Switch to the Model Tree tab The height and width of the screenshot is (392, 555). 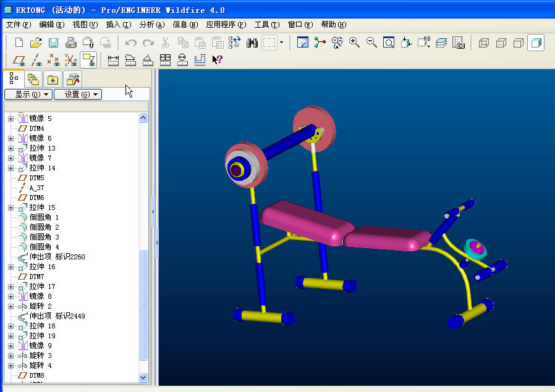[14, 78]
